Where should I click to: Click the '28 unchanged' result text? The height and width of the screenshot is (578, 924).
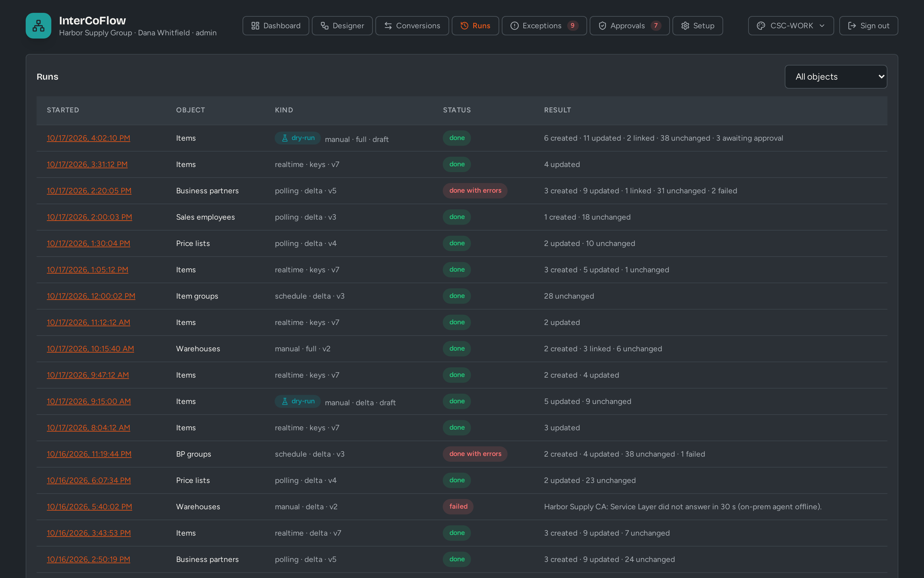click(x=569, y=296)
